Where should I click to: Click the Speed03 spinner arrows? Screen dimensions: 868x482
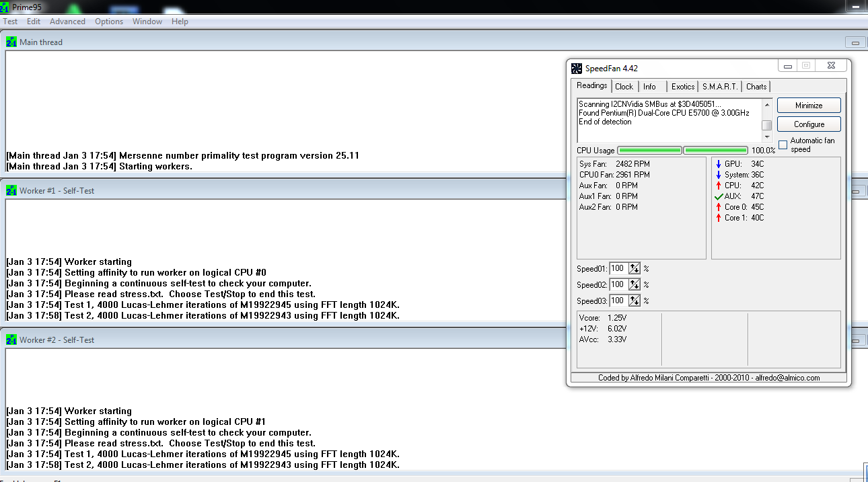click(x=635, y=300)
